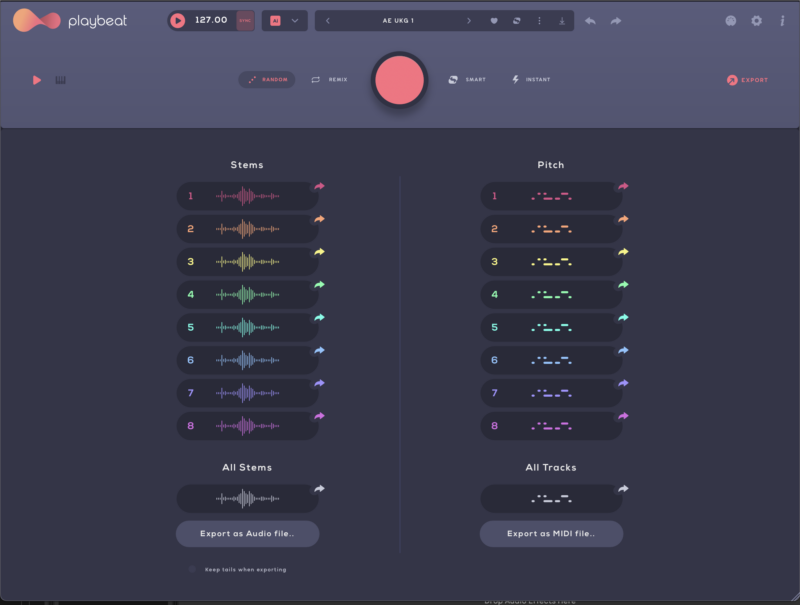Click Export as MIDI file
The height and width of the screenshot is (605, 800).
point(550,533)
